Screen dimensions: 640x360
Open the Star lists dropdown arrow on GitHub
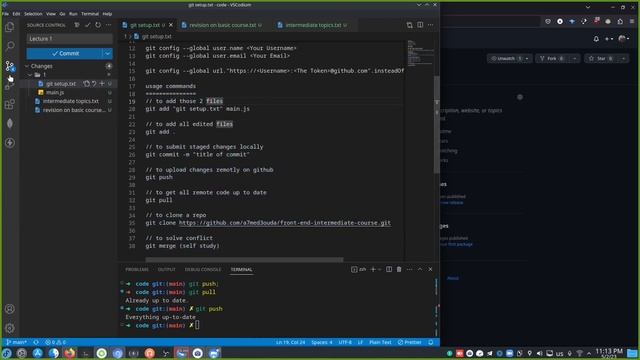[x=624, y=59]
